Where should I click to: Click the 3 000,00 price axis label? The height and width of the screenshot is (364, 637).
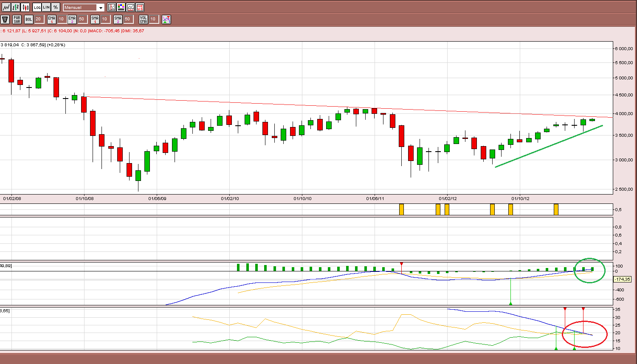pyautogui.click(x=624, y=160)
